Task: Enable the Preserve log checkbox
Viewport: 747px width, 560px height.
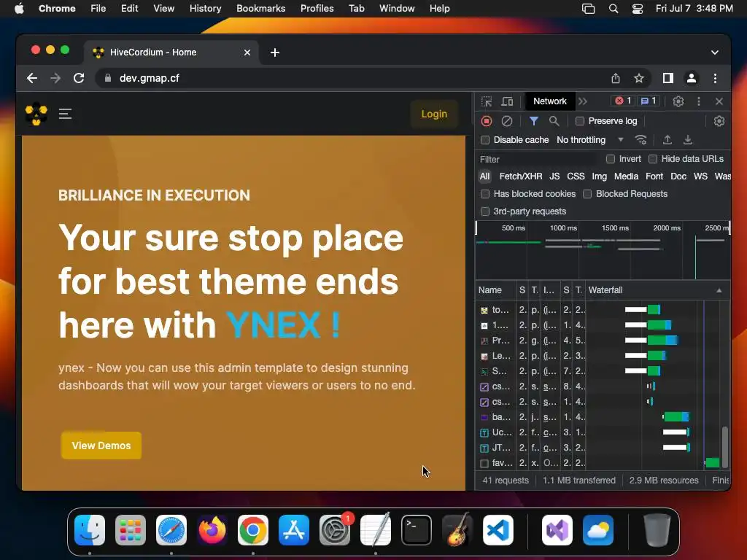Action: (x=580, y=121)
